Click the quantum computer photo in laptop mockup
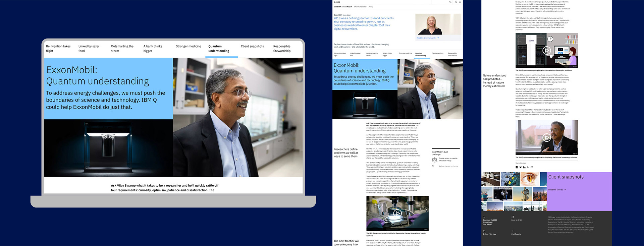 tap(108, 148)
